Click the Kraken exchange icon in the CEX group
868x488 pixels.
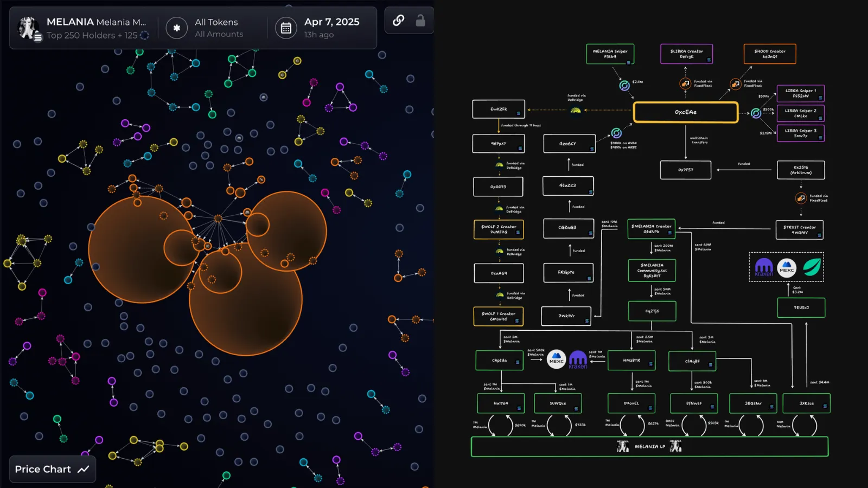coord(764,267)
